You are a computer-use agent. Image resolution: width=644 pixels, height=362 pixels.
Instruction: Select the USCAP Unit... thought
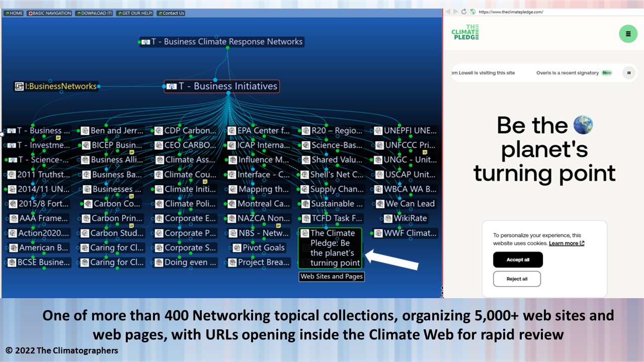(406, 175)
